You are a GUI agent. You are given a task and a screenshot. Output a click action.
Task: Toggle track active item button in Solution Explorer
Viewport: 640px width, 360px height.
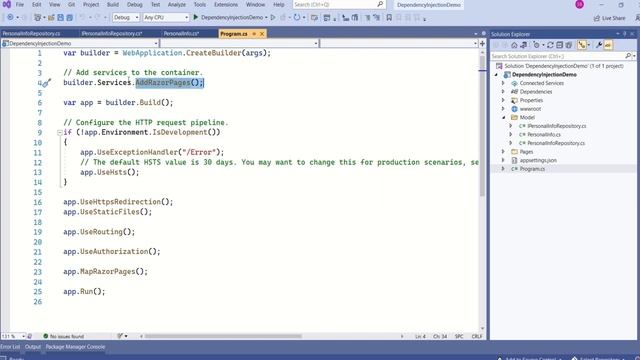click(582, 45)
